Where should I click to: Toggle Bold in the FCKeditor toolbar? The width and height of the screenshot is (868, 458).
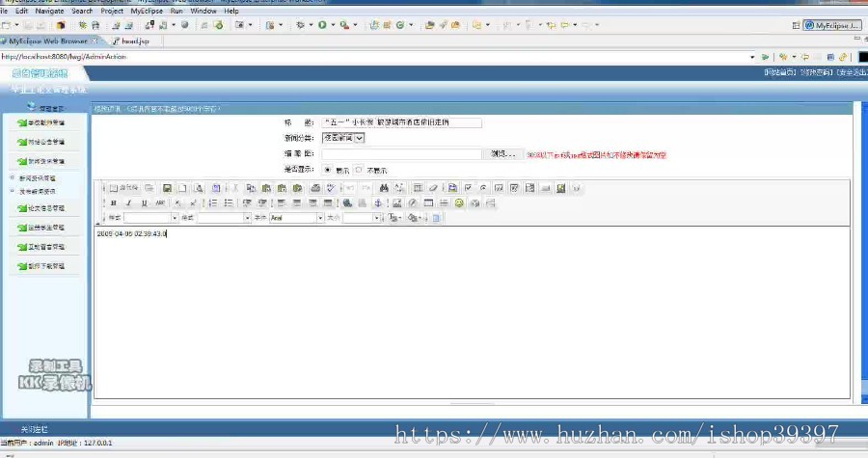click(114, 203)
